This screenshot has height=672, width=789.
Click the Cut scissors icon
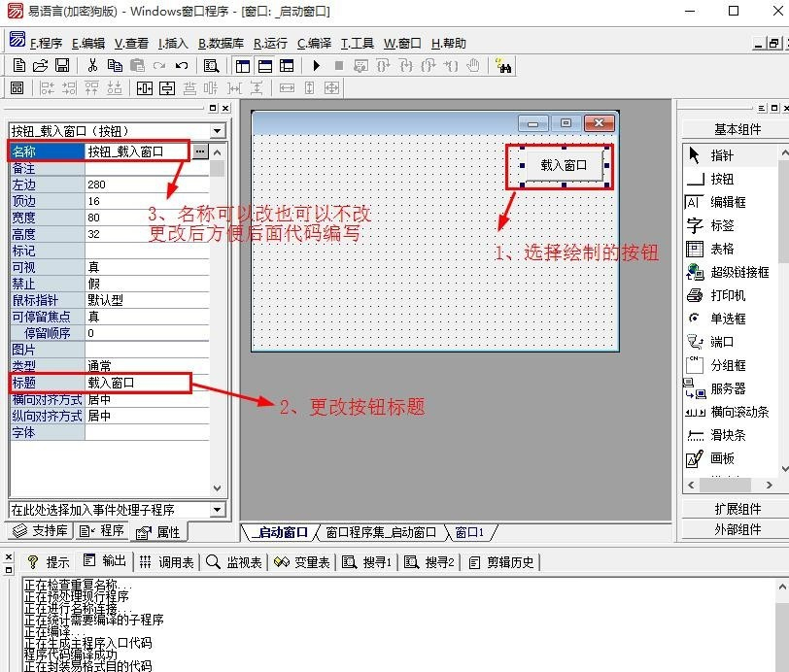pyautogui.click(x=92, y=65)
